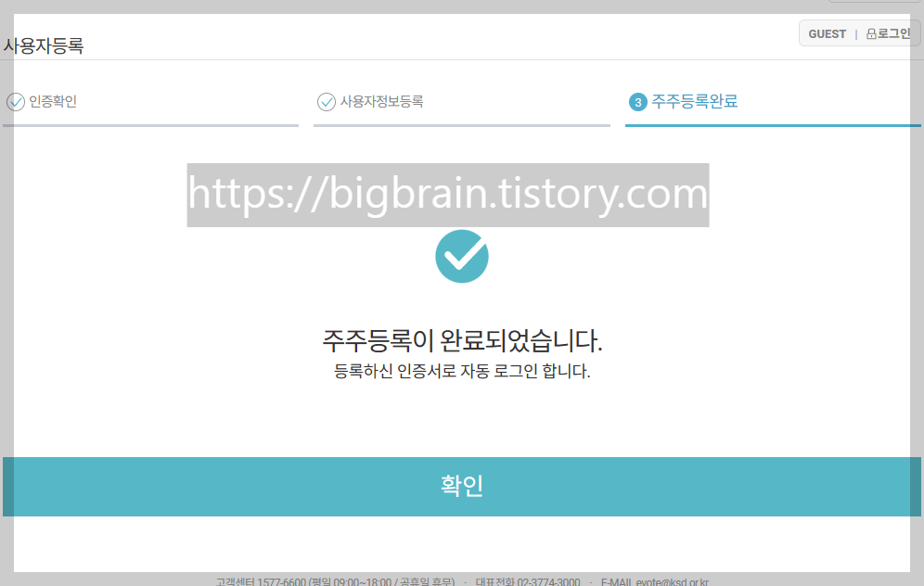The image size is (924, 586).
Task: Click the lock icon beside 로그인
Action: [871, 34]
